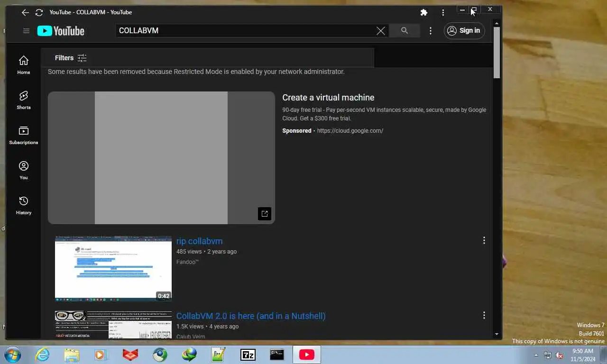The image size is (607, 364).
Task: Visit https://cloud.google.com/ sponsored link
Action: (350, 131)
